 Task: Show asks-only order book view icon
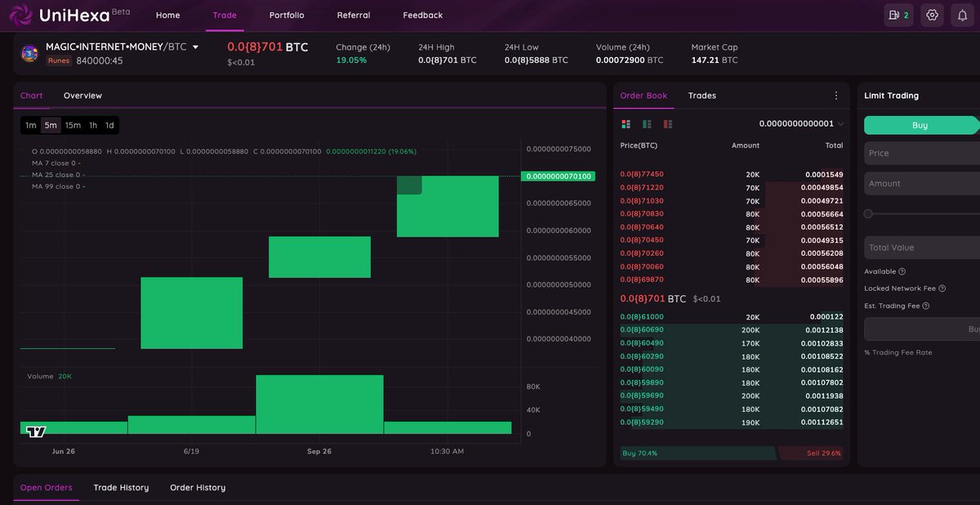tap(668, 124)
